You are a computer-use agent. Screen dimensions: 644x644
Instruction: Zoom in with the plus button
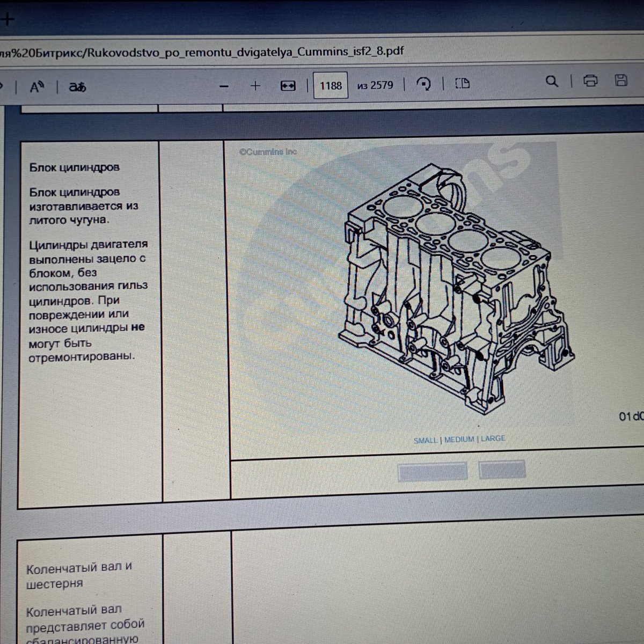click(255, 85)
